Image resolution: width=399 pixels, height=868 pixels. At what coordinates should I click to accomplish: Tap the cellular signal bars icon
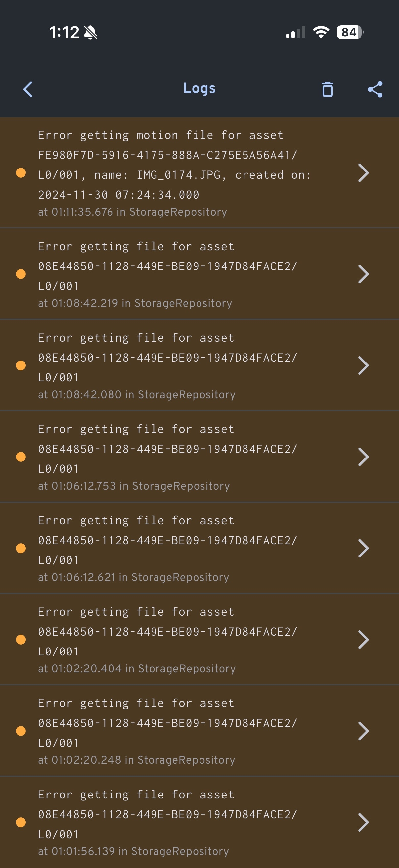pos(296,33)
